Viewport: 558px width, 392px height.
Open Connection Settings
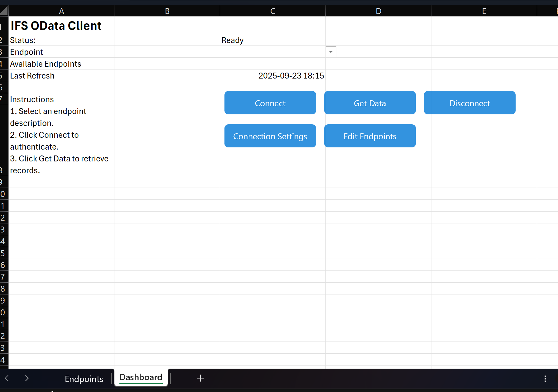coord(270,136)
